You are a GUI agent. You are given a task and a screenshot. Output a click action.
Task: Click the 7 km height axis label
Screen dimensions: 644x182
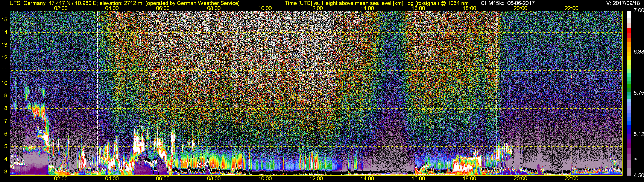click(6, 121)
